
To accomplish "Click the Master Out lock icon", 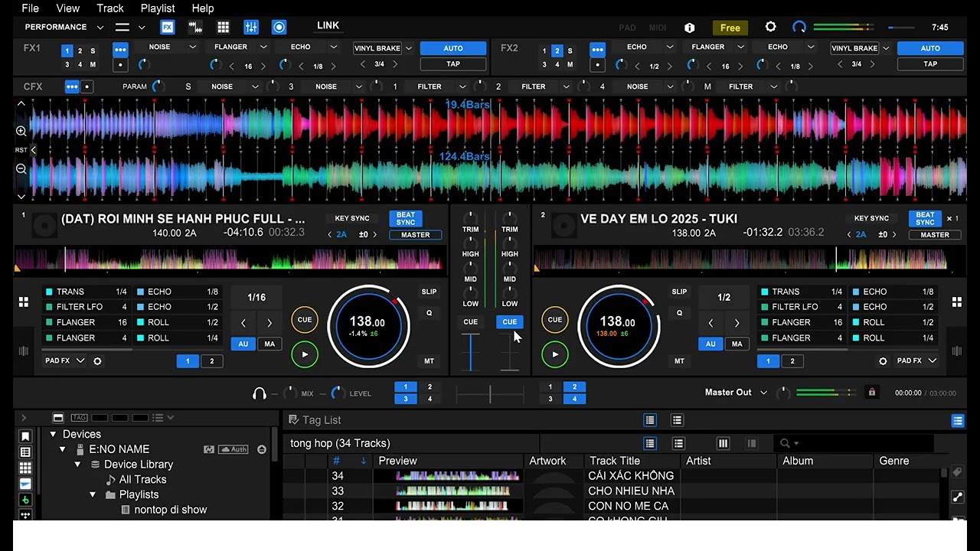I will 871,393.
